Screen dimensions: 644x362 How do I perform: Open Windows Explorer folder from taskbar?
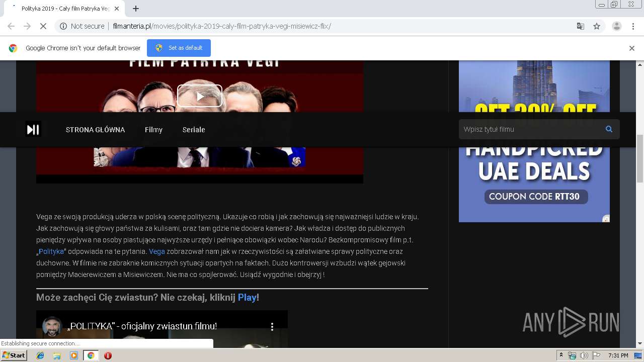click(57, 355)
